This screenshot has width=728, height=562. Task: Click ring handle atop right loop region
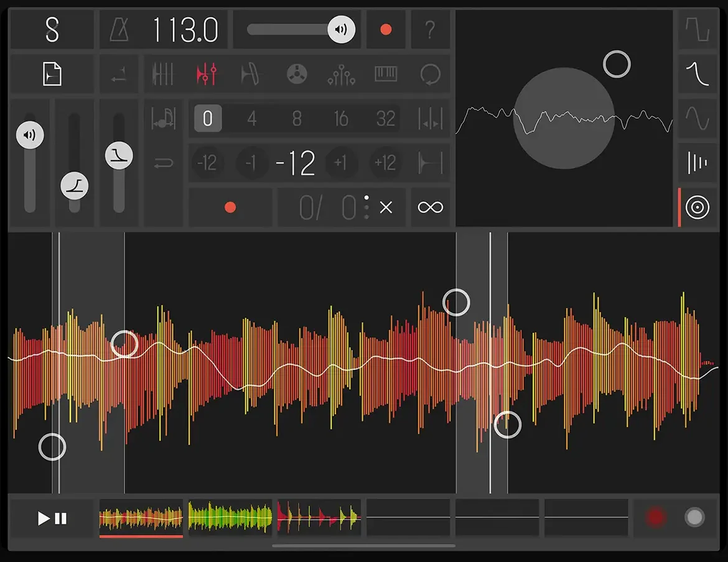tap(456, 302)
